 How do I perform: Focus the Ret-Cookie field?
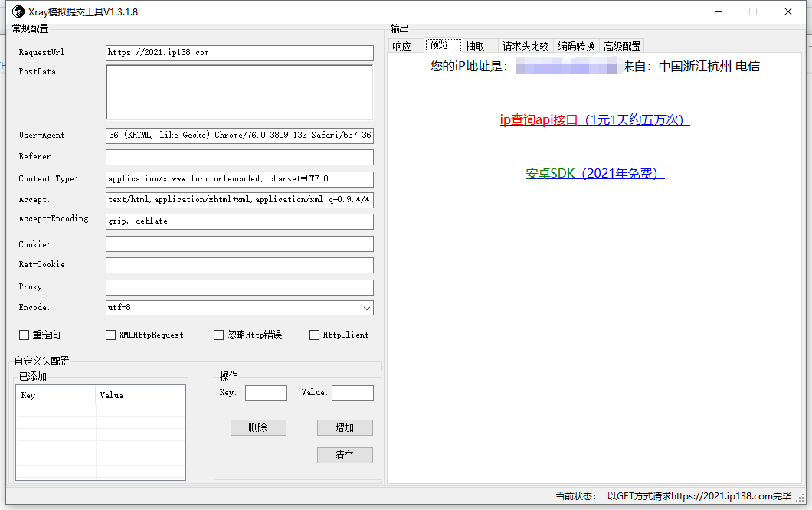tap(239, 265)
